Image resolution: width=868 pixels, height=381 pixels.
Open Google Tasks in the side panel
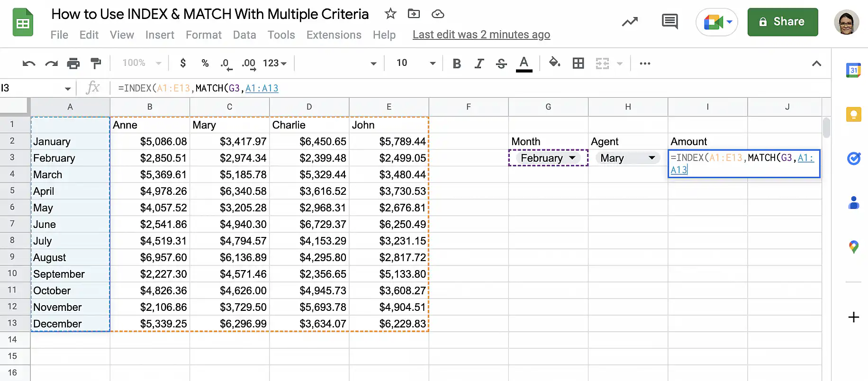pos(853,158)
